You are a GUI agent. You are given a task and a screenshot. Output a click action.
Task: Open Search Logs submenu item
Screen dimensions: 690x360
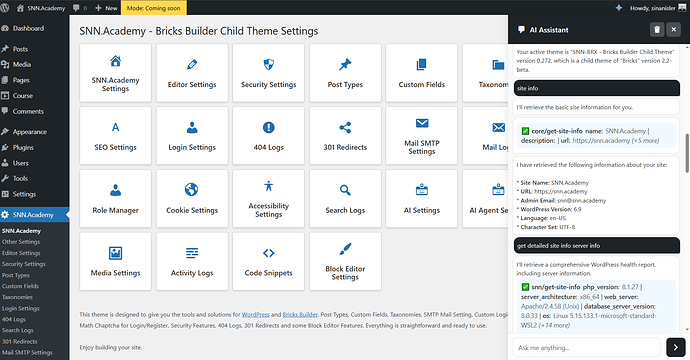18,330
